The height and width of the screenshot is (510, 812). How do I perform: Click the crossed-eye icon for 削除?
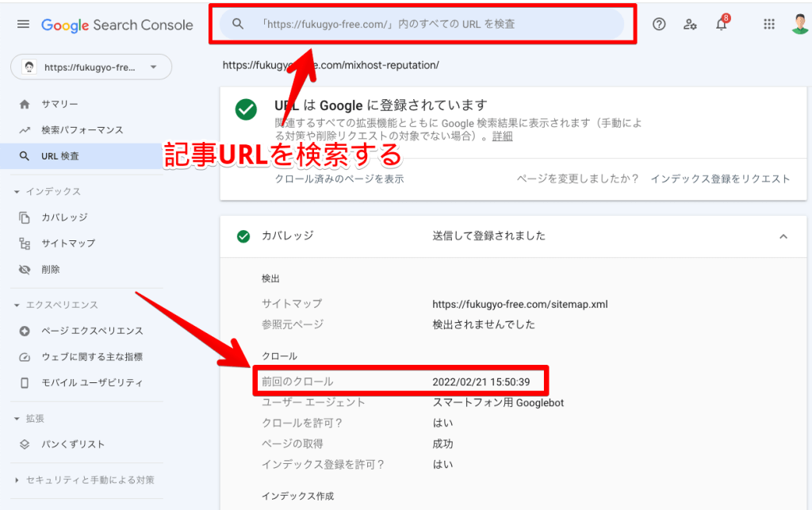pyautogui.click(x=25, y=269)
